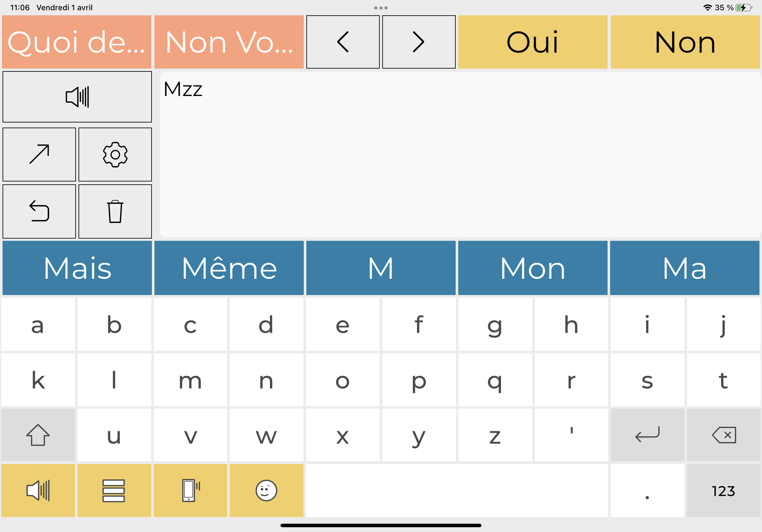Tap the trash icon to clear text
The width and height of the screenshot is (762, 532).
(x=115, y=211)
